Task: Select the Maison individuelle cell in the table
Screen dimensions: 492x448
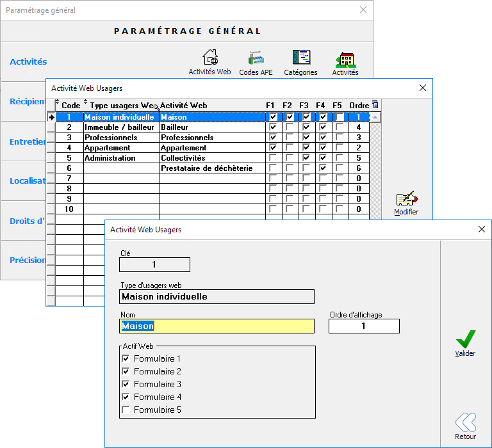Action: click(122, 117)
